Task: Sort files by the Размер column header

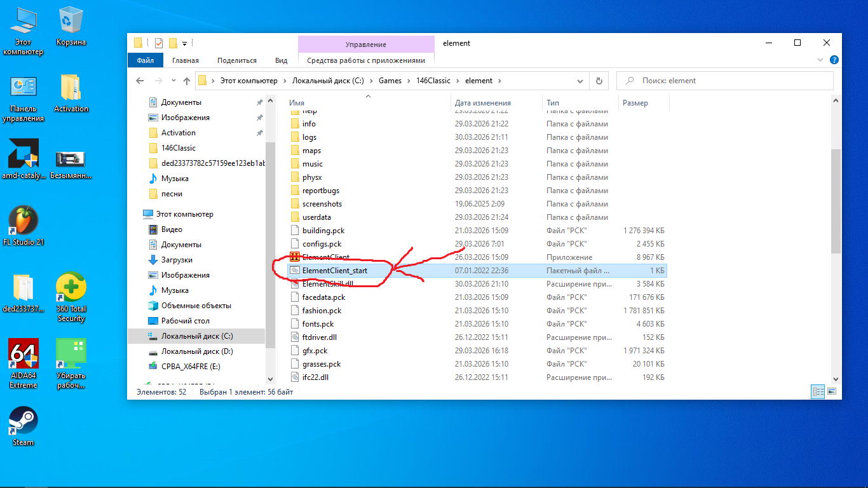Action: [x=635, y=102]
